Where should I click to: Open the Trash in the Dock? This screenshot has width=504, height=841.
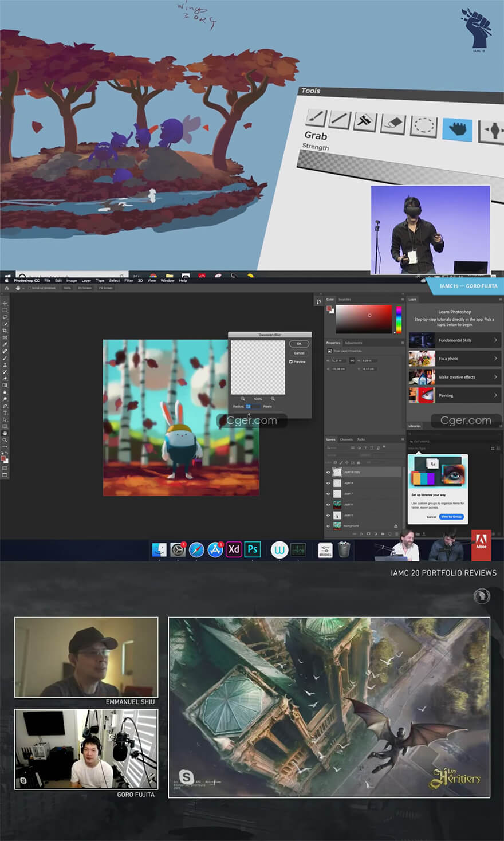(344, 549)
